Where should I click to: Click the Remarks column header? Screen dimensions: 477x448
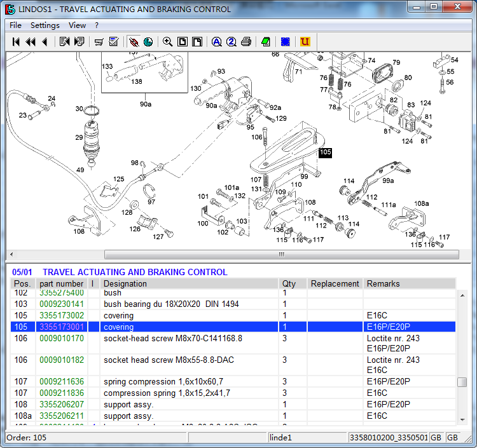[410, 283]
